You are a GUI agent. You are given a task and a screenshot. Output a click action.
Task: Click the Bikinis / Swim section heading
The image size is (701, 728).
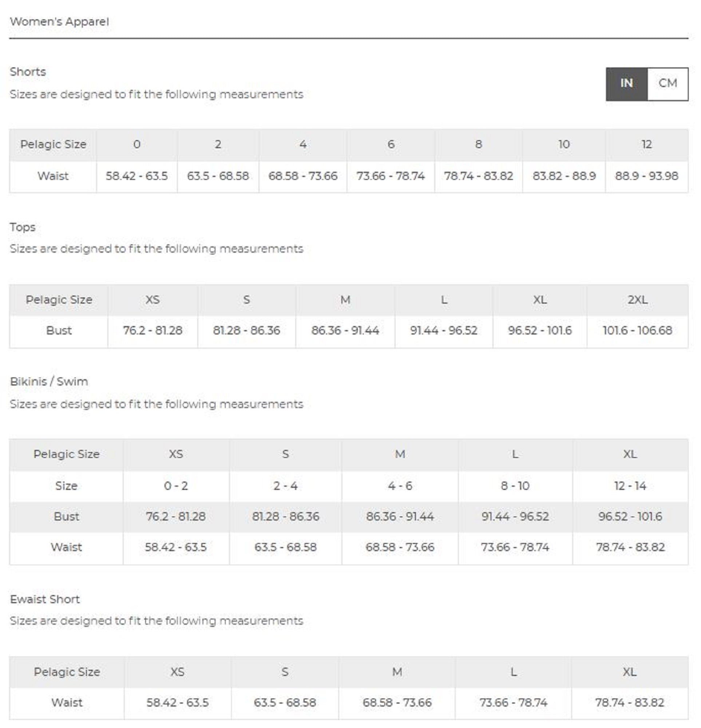pyautogui.click(x=49, y=381)
